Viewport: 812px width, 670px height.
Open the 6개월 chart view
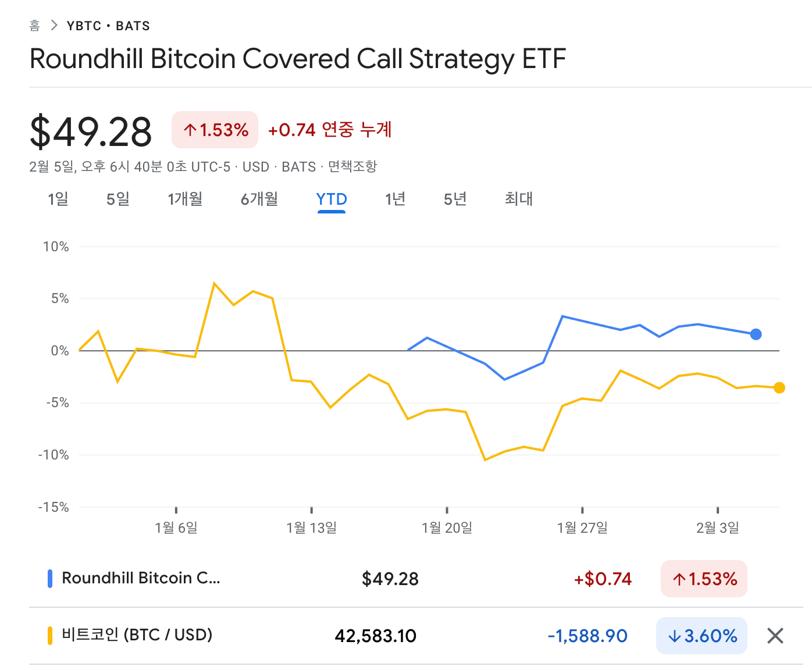pos(259,199)
